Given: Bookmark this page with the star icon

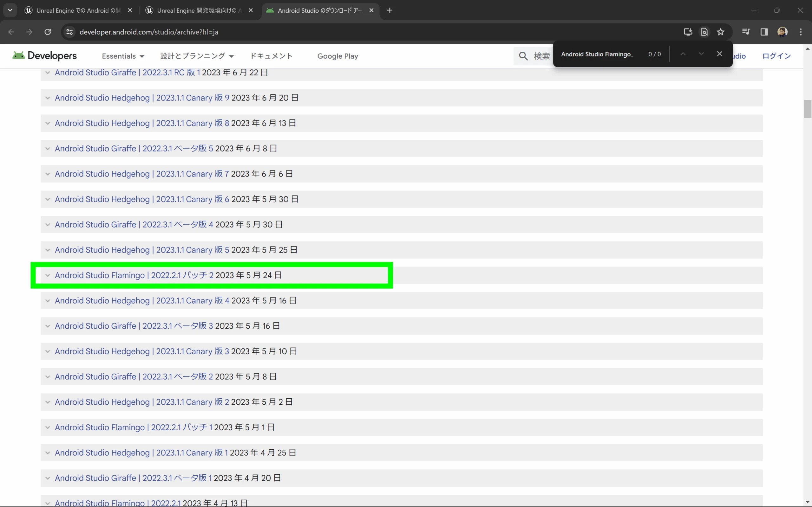Looking at the screenshot, I should pyautogui.click(x=720, y=32).
